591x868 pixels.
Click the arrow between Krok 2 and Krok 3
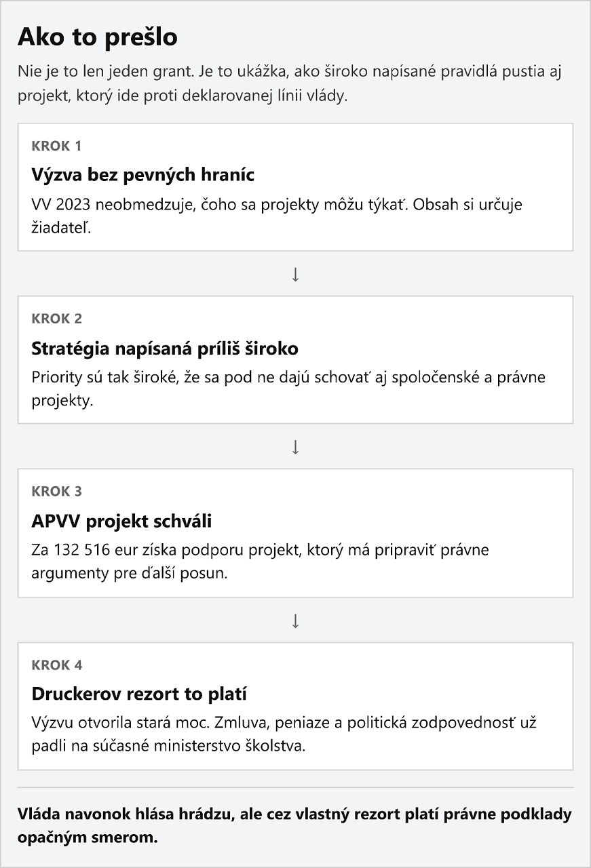[x=295, y=448]
